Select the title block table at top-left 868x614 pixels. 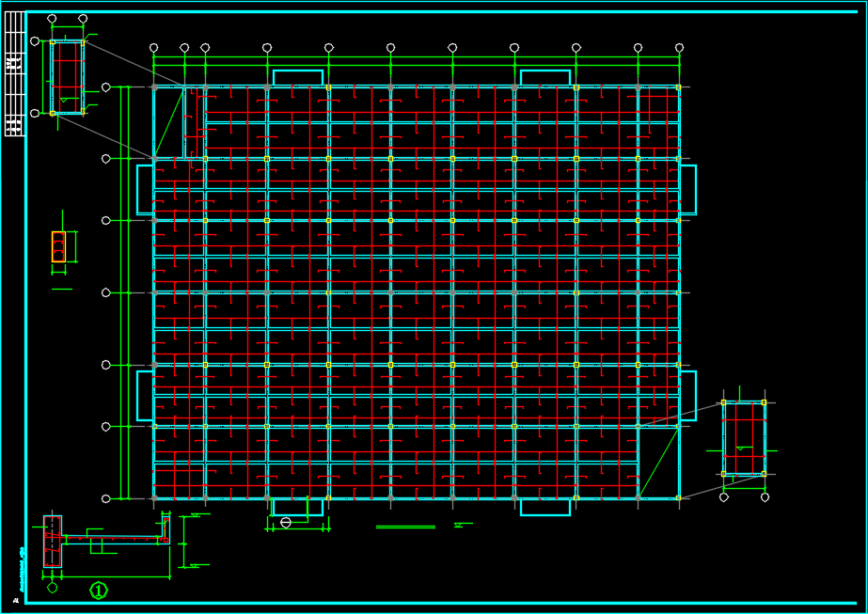pos(14,73)
